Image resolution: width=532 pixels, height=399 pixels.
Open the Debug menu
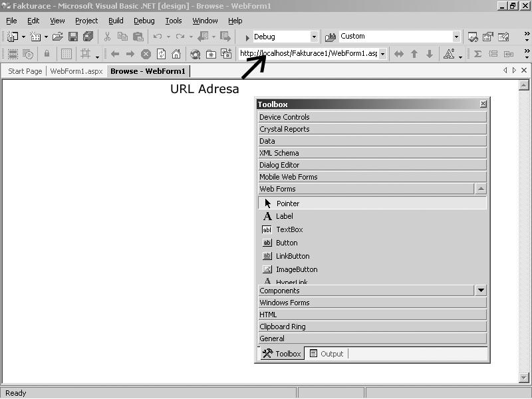[x=144, y=21]
